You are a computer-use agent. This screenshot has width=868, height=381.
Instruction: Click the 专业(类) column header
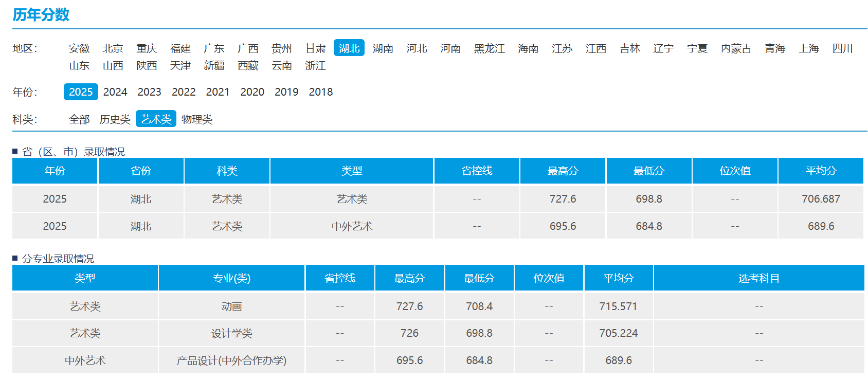coord(231,278)
